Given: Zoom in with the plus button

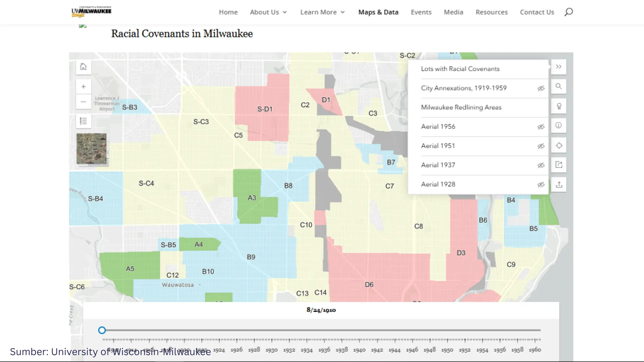Looking at the screenshot, I should point(83,86).
